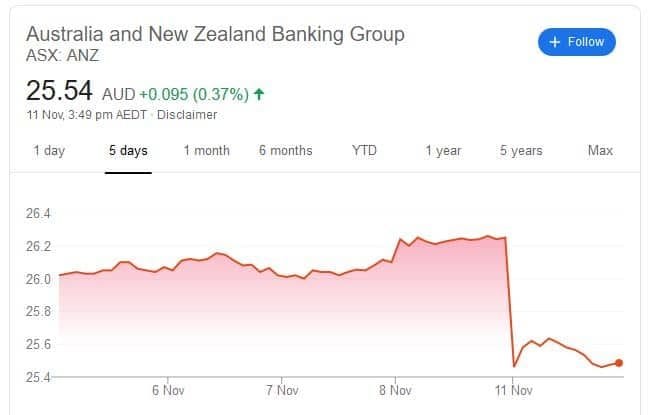Click the 25.54 stock price value
Image resolution: width=654 pixels, height=415 pixels.
point(59,93)
